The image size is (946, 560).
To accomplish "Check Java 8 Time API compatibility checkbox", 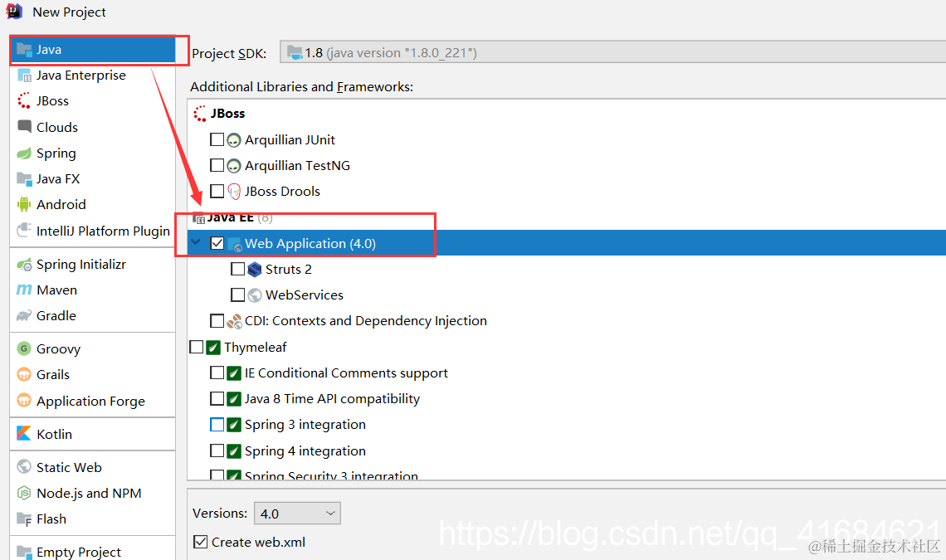I will 217,399.
